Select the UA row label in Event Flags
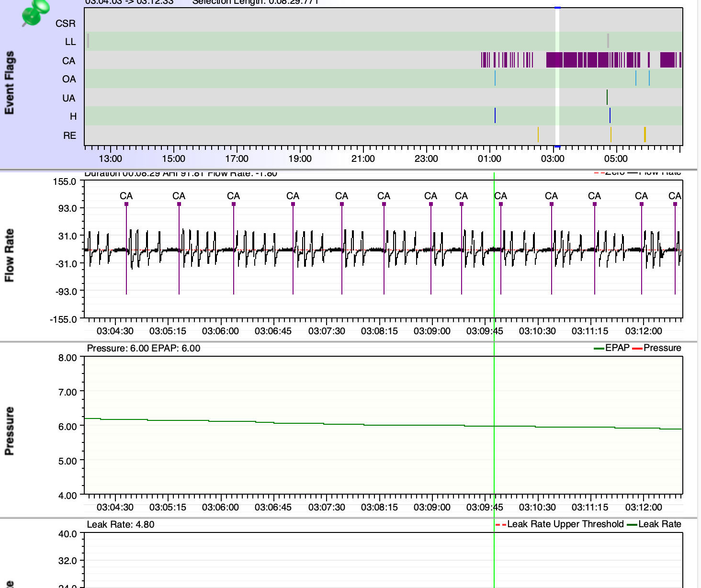 click(x=69, y=98)
